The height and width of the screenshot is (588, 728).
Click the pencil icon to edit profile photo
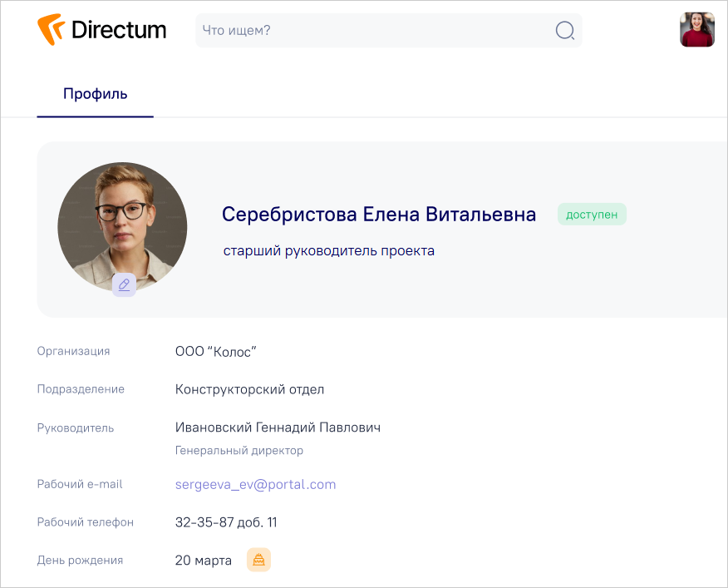(124, 284)
